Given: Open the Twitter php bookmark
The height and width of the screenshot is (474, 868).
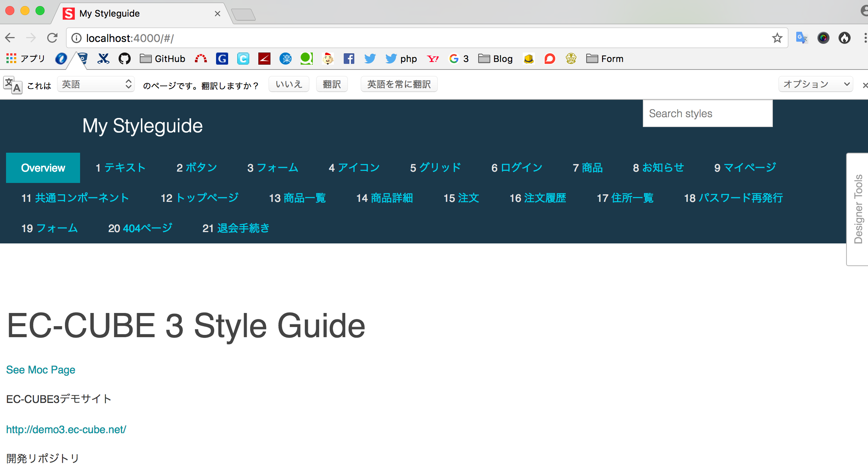Looking at the screenshot, I should click(401, 59).
